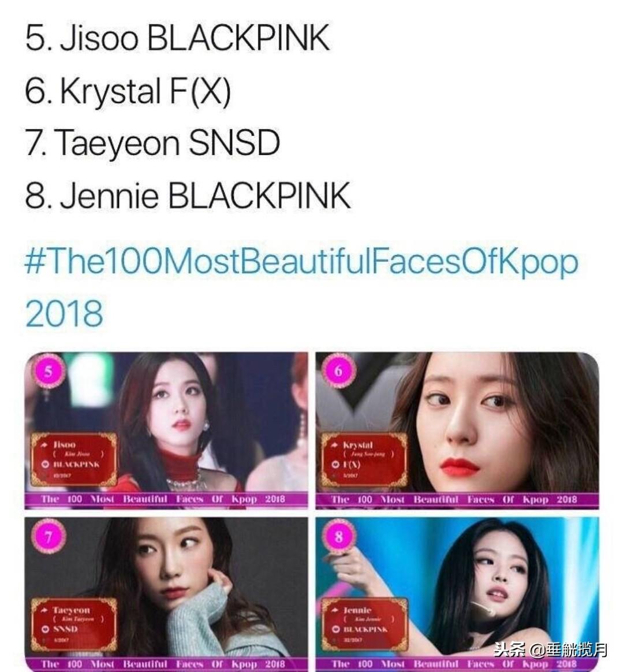The image size is (623, 672).
Task: Click the 2018 hashtag continuation text
Action: (64, 314)
